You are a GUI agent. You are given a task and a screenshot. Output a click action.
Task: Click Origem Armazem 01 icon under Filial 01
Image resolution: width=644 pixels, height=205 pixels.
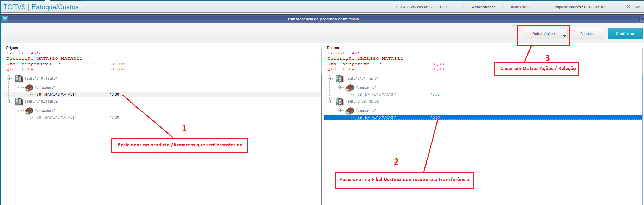point(29,88)
